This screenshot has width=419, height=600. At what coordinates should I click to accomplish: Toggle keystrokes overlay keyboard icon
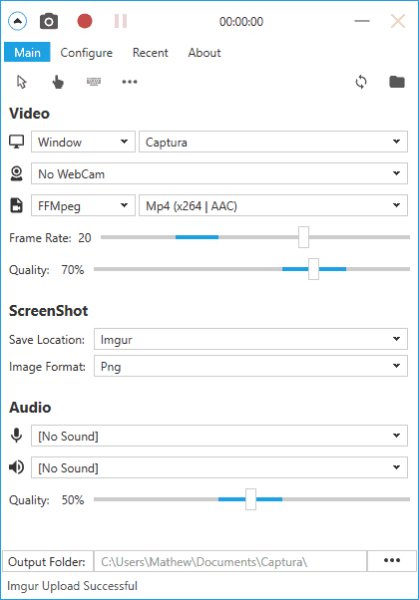pyautogui.click(x=94, y=81)
